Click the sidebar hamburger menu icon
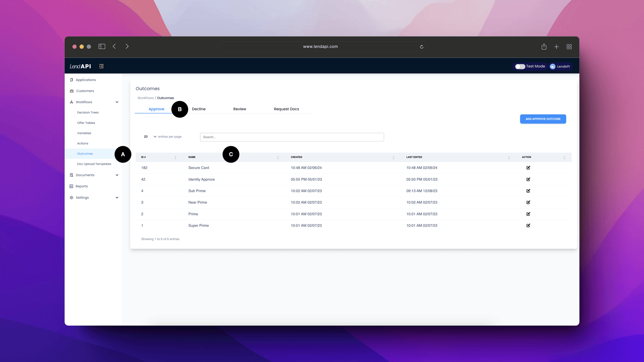The width and height of the screenshot is (644, 362). [101, 66]
